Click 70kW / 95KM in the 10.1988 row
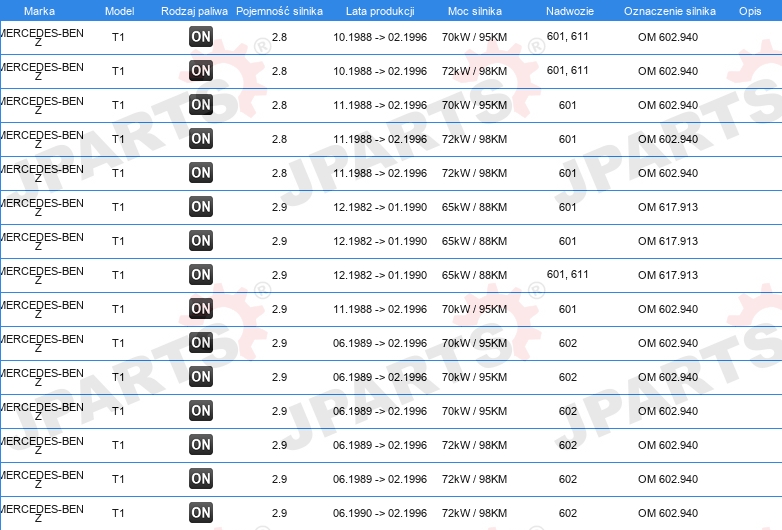 (474, 37)
